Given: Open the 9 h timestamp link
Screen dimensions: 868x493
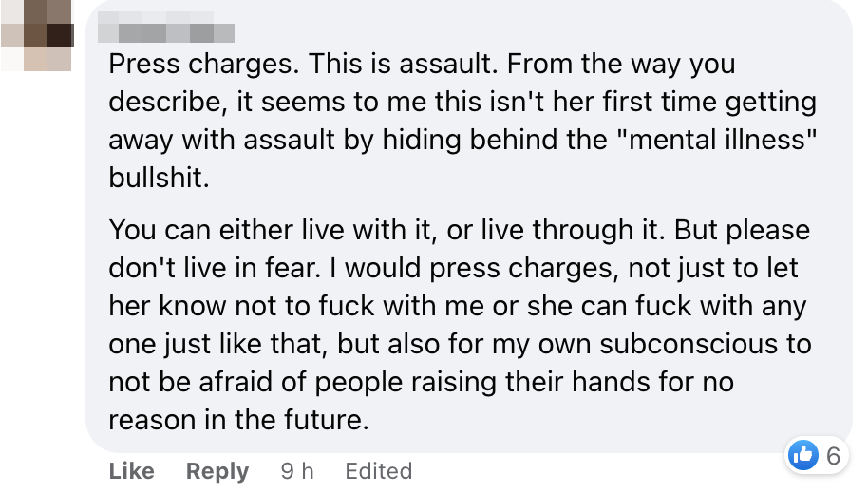Looking at the screenshot, I should pyautogui.click(x=297, y=471).
